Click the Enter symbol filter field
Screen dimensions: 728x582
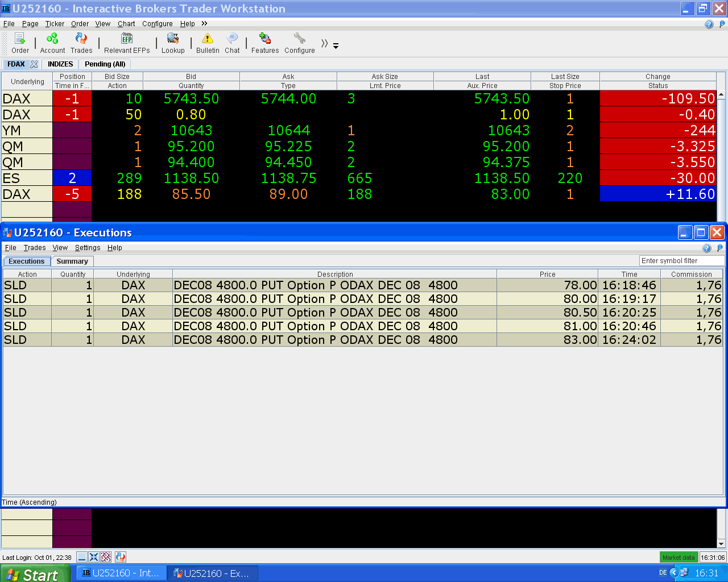[x=682, y=261]
